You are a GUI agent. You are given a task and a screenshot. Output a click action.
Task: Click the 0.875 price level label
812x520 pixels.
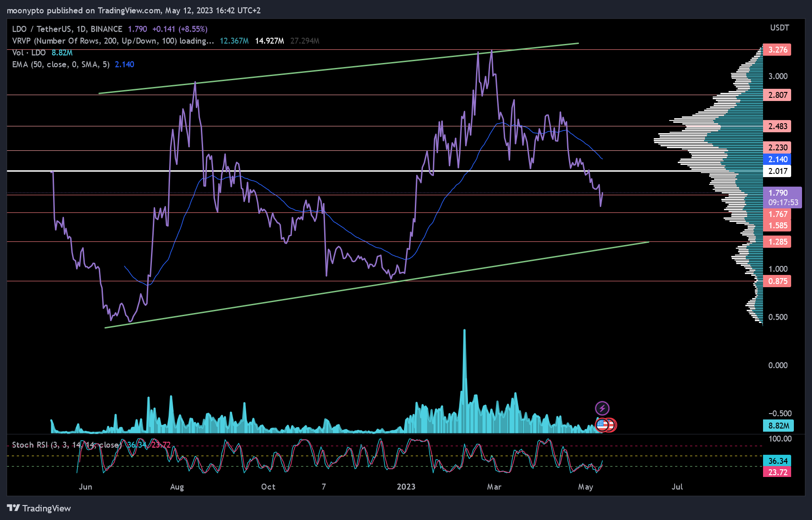click(x=777, y=281)
